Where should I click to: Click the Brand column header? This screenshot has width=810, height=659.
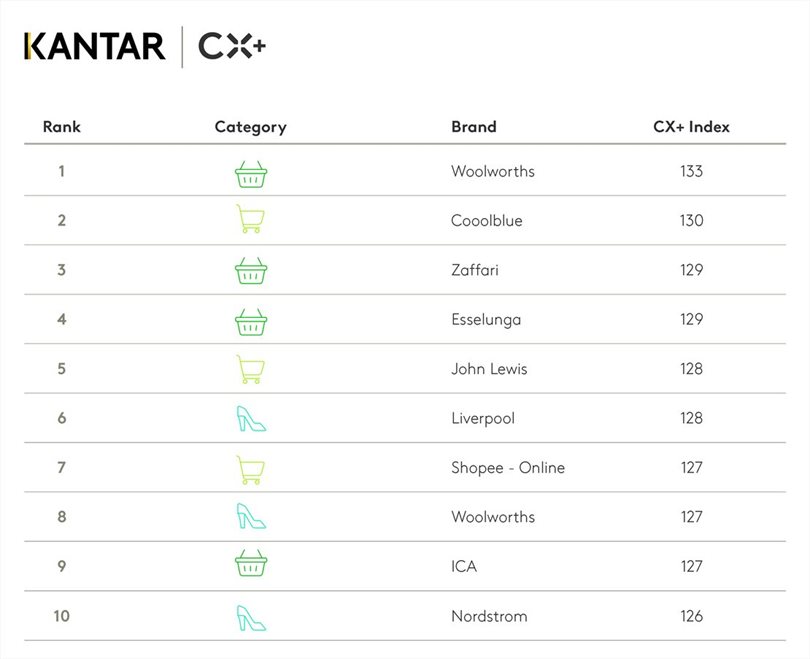(474, 127)
